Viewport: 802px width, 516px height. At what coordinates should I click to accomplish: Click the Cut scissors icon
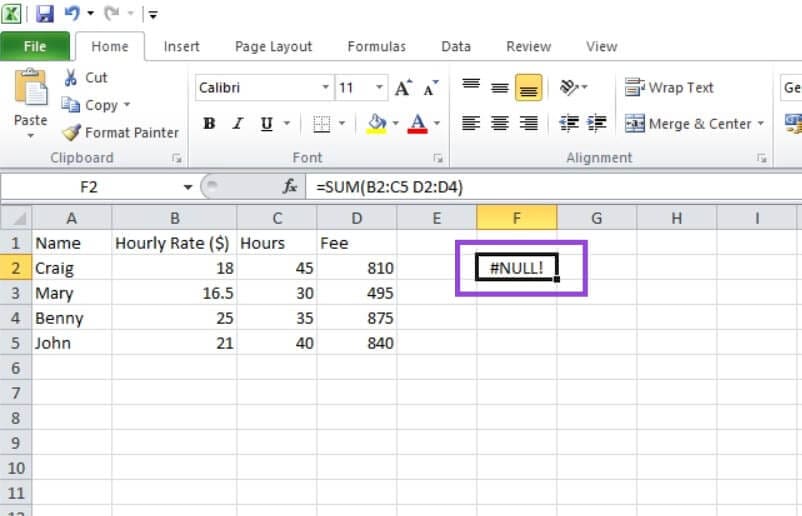pyautogui.click(x=72, y=78)
